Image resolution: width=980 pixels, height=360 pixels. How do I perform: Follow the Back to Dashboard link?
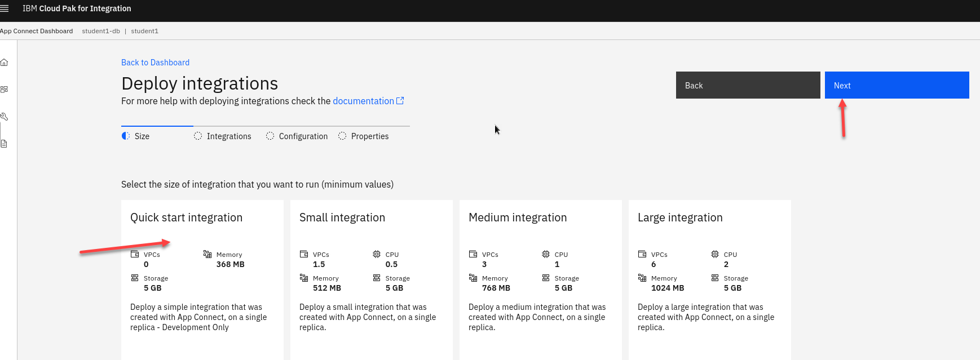(155, 63)
